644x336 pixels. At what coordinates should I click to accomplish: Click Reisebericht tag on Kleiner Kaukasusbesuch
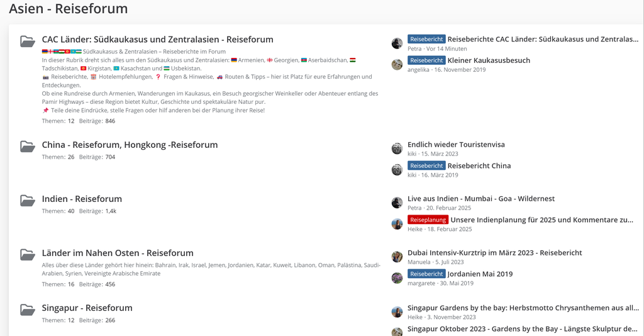426,60
